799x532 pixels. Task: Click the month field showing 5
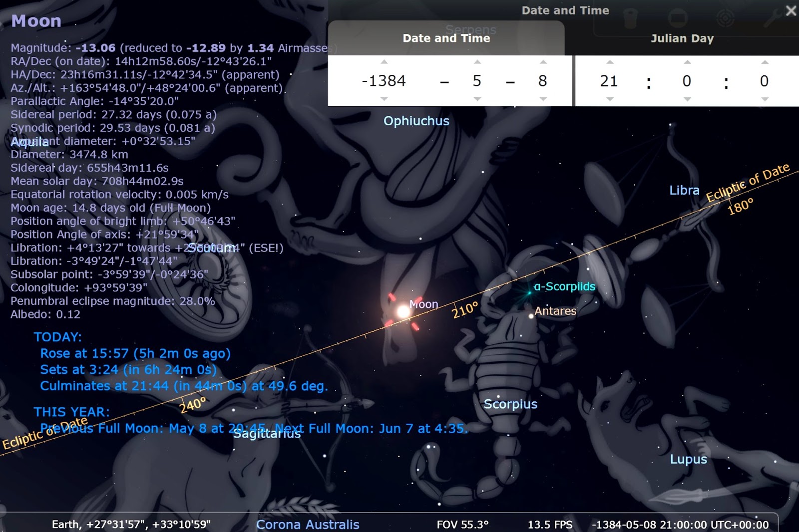477,81
